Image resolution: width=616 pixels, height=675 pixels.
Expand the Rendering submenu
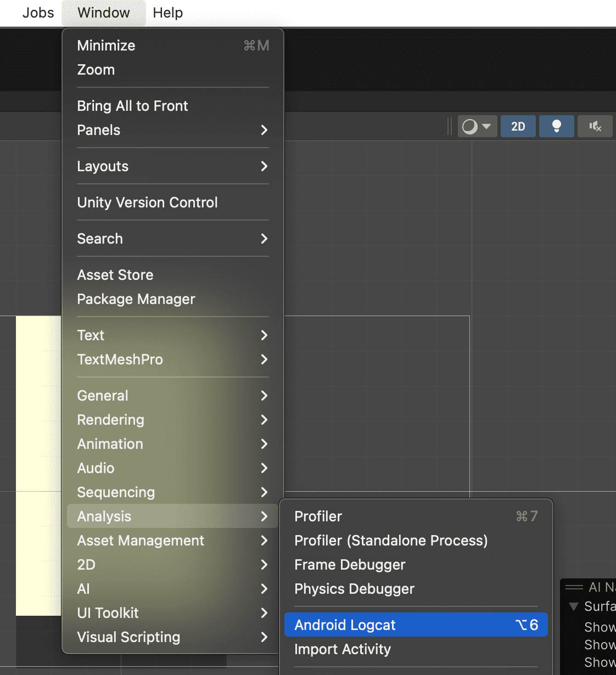173,420
